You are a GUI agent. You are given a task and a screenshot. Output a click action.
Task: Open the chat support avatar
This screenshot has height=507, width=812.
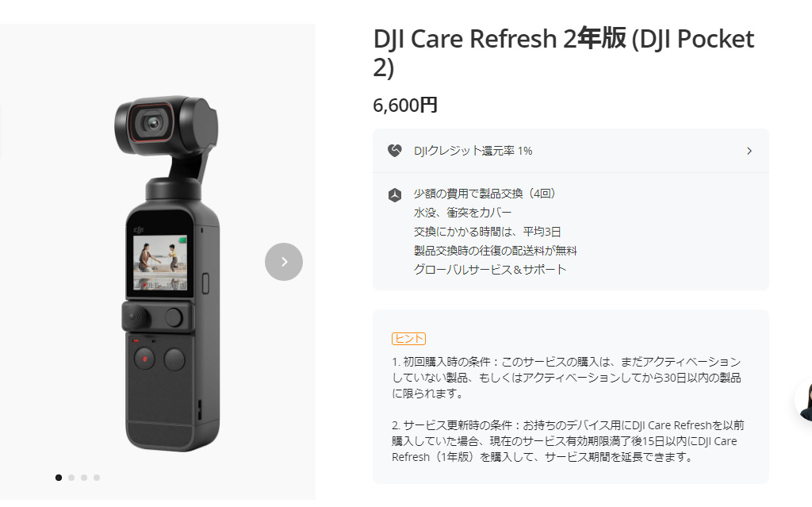pyautogui.click(x=804, y=400)
